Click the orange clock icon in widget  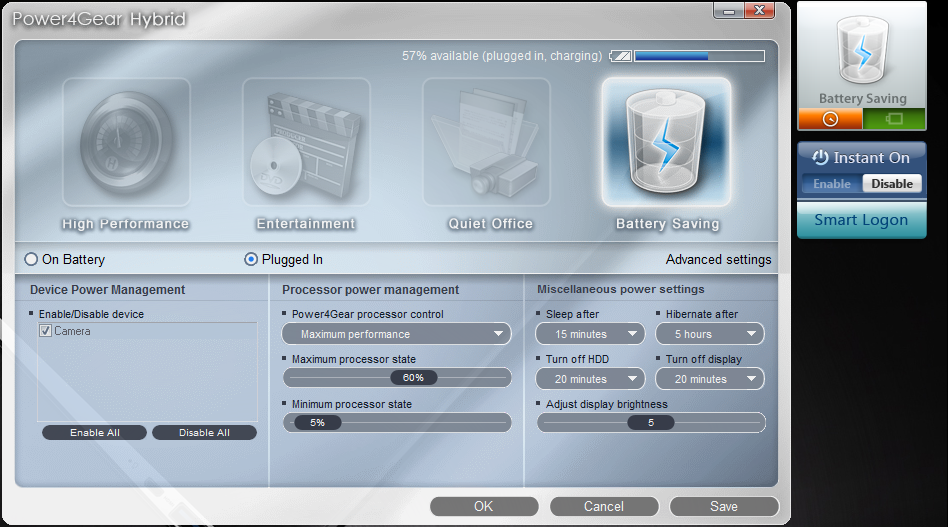(829, 119)
